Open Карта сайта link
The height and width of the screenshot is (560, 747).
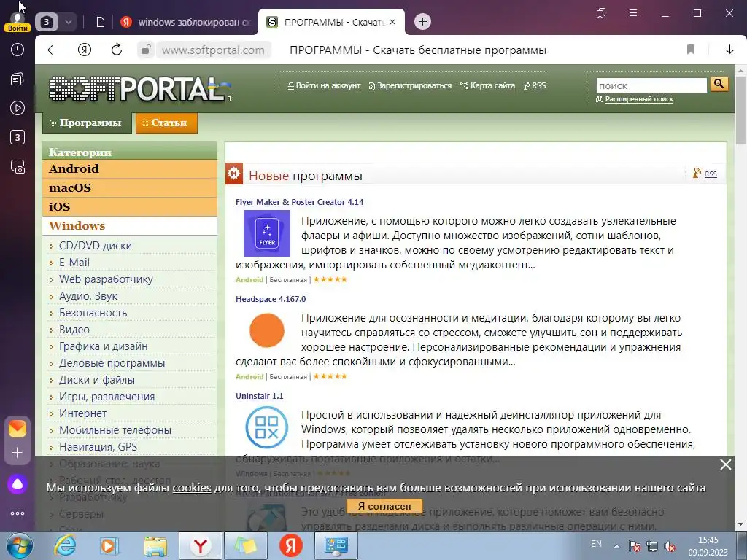[492, 86]
